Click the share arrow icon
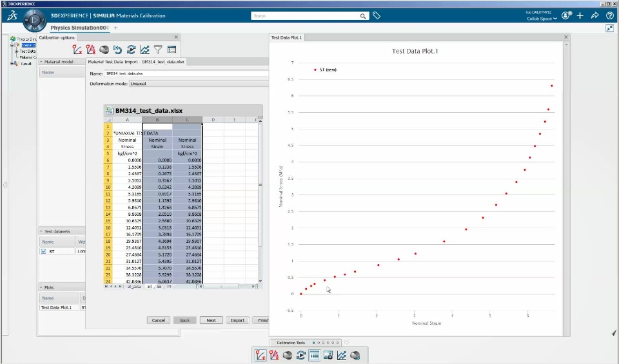Screen dimensions: 619x364 click(594, 15)
